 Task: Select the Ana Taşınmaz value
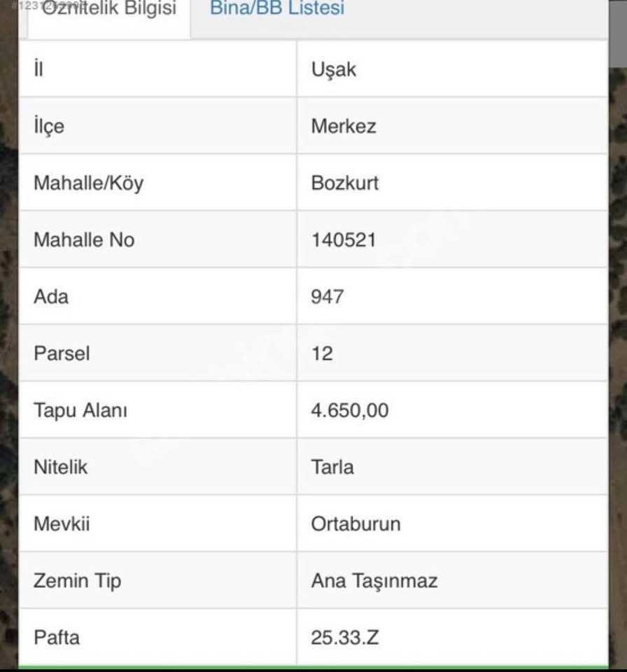coord(374,580)
